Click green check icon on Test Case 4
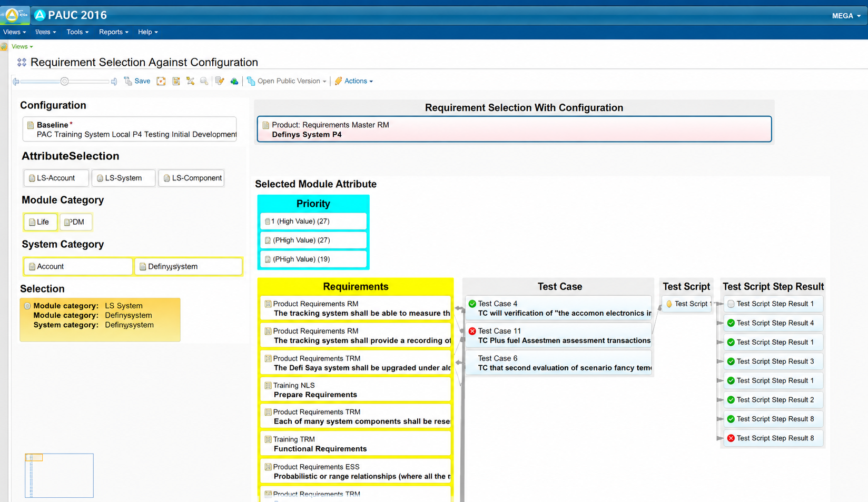Screen dimensions: 868x502 [x=472, y=304]
